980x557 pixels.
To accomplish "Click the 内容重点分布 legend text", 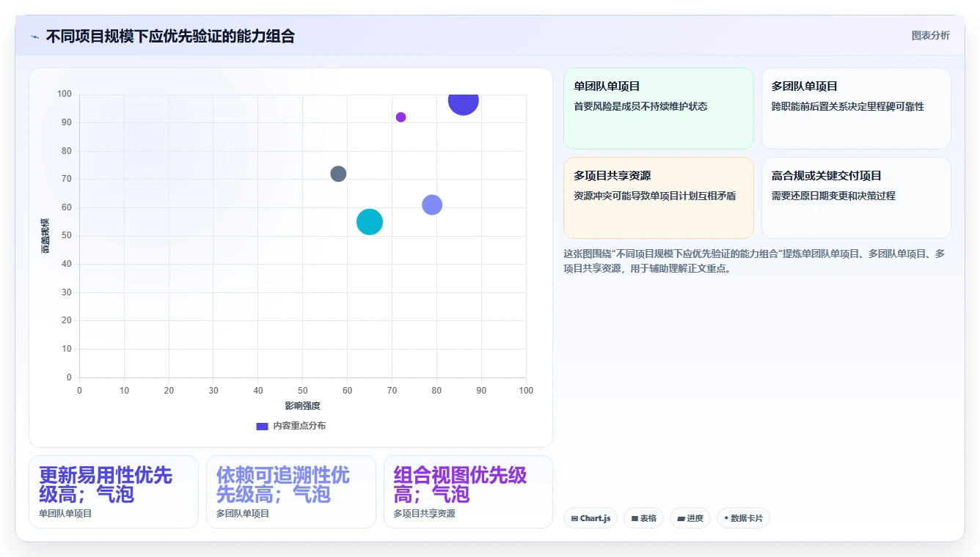I will (x=299, y=426).
